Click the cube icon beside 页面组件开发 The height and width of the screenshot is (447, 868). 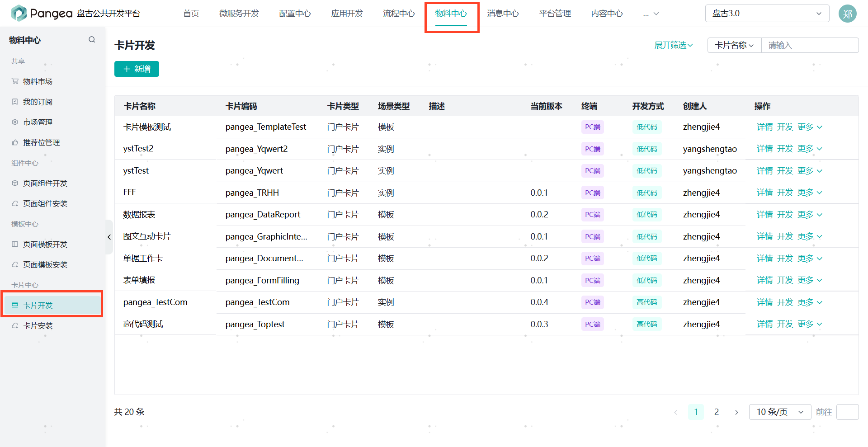pos(15,183)
